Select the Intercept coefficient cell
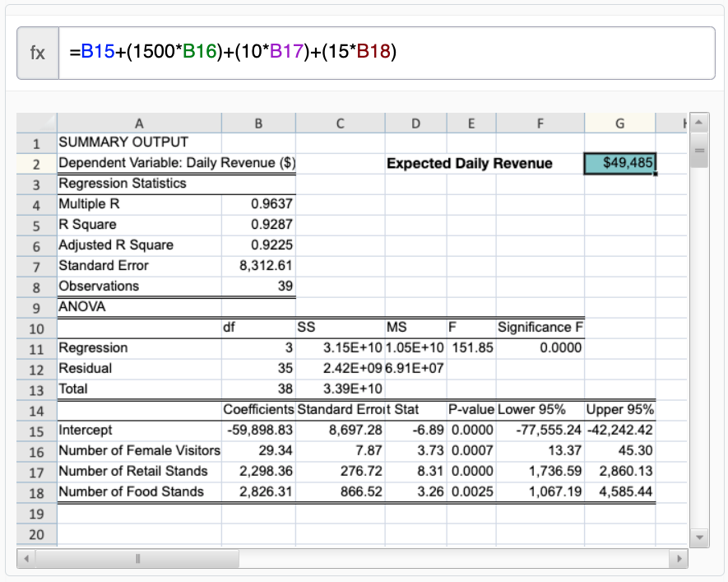Image resolution: width=728 pixels, height=582 pixels. [257, 431]
